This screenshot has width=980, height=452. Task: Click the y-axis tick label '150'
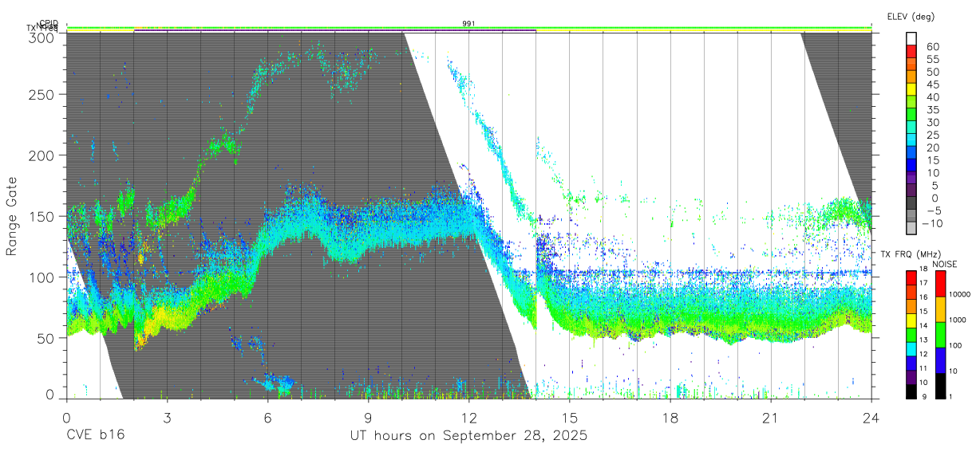41,216
